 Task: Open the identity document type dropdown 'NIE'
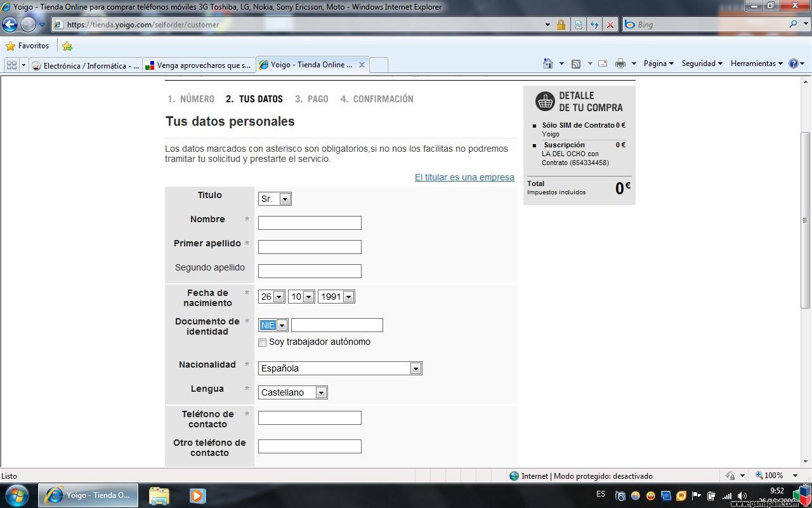pyautogui.click(x=273, y=325)
